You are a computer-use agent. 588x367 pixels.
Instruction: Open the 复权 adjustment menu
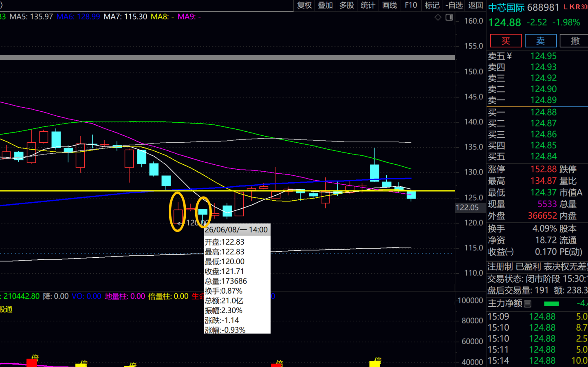pos(304,5)
